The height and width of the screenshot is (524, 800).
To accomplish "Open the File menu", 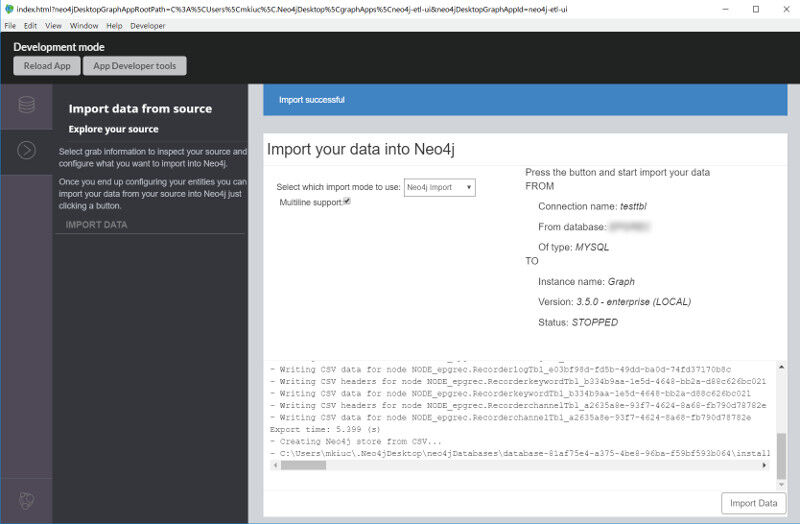I will [x=10, y=26].
